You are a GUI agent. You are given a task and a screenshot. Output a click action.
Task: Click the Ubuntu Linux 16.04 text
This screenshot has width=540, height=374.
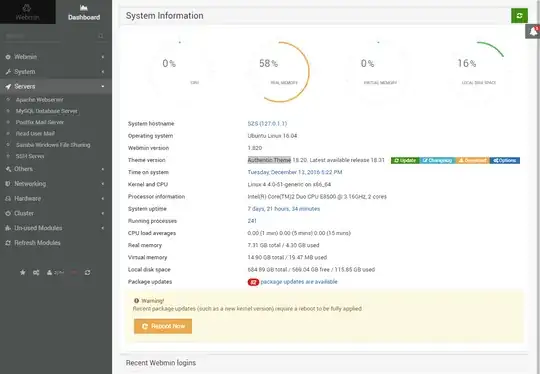click(272, 136)
